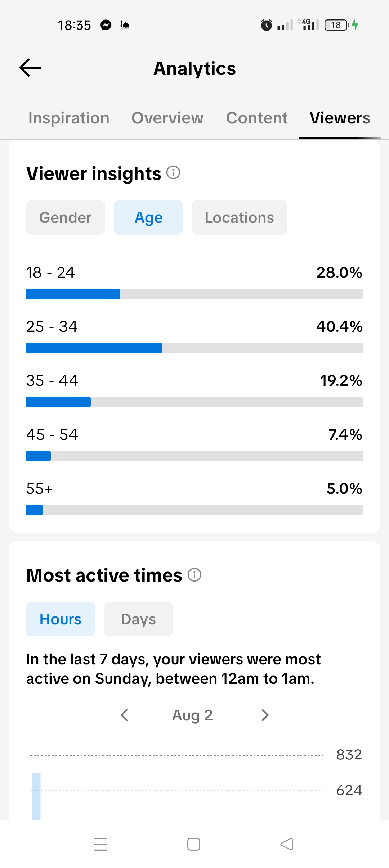
Task: Tap Android recent apps menu icon
Action: (x=101, y=844)
